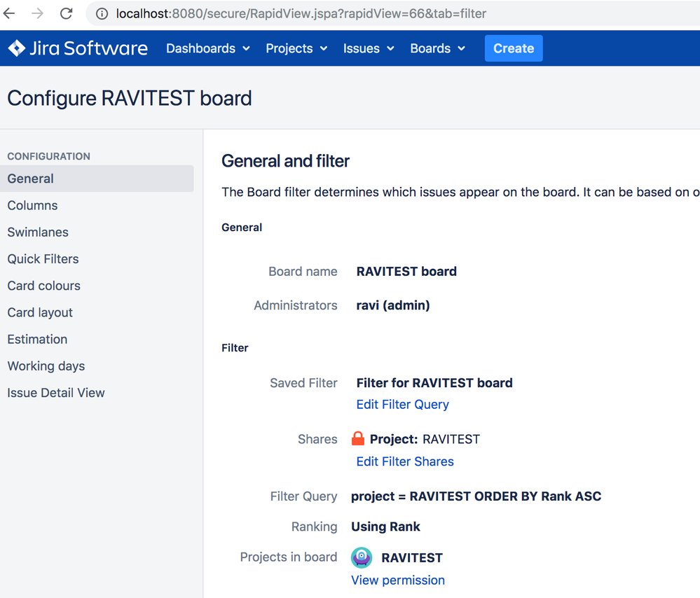Open View permission link

click(x=398, y=580)
